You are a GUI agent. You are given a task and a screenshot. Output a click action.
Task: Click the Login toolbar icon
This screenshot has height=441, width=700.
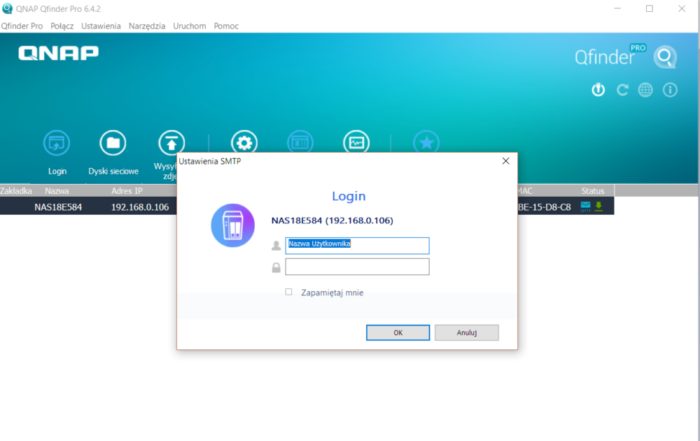point(57,143)
